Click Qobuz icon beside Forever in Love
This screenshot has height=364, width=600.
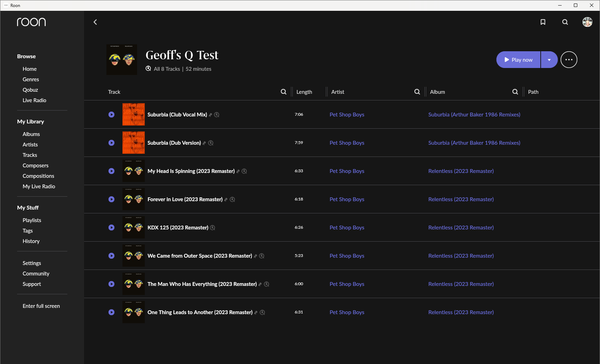click(x=232, y=199)
